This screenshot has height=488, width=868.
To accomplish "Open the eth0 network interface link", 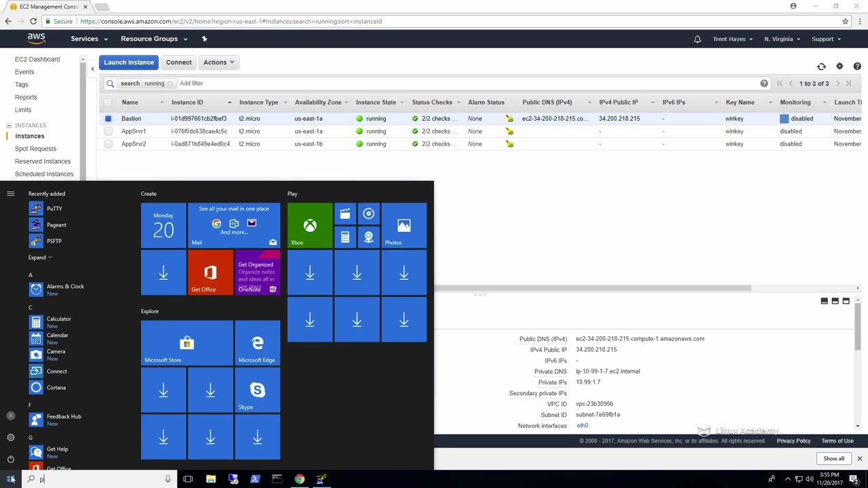I will tap(582, 426).
